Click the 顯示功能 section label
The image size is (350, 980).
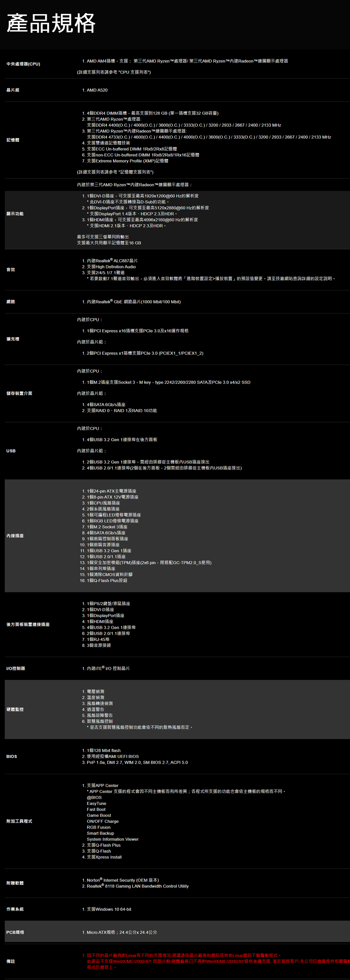pos(15,214)
